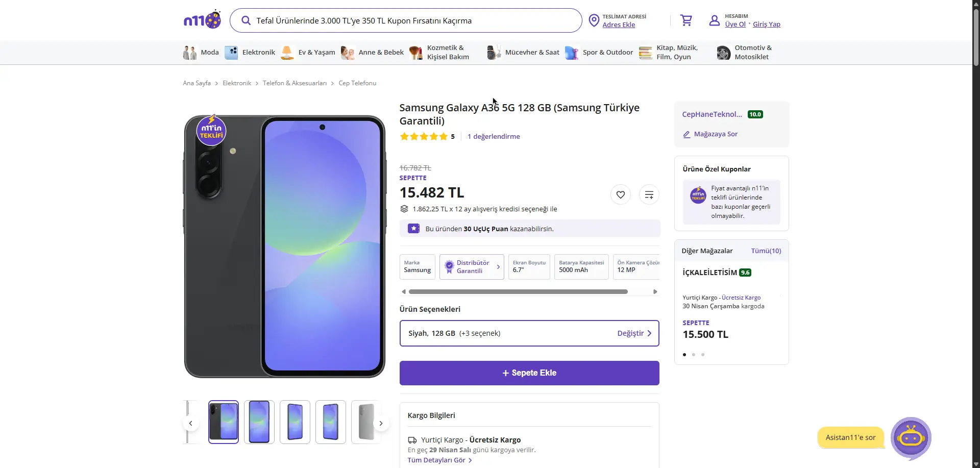The image size is (980, 468).
Task: Click the search magnifier icon
Action: 246,20
